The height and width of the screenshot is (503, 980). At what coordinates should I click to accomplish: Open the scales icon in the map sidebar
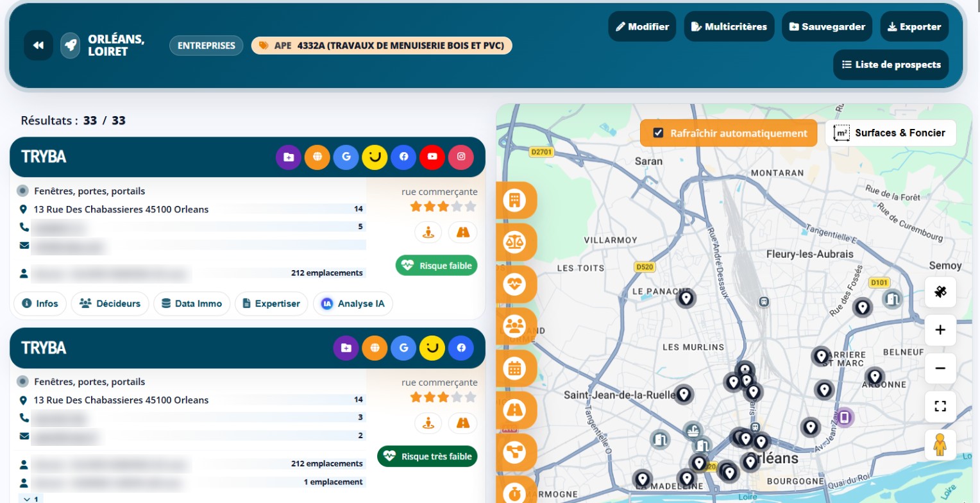pos(515,242)
